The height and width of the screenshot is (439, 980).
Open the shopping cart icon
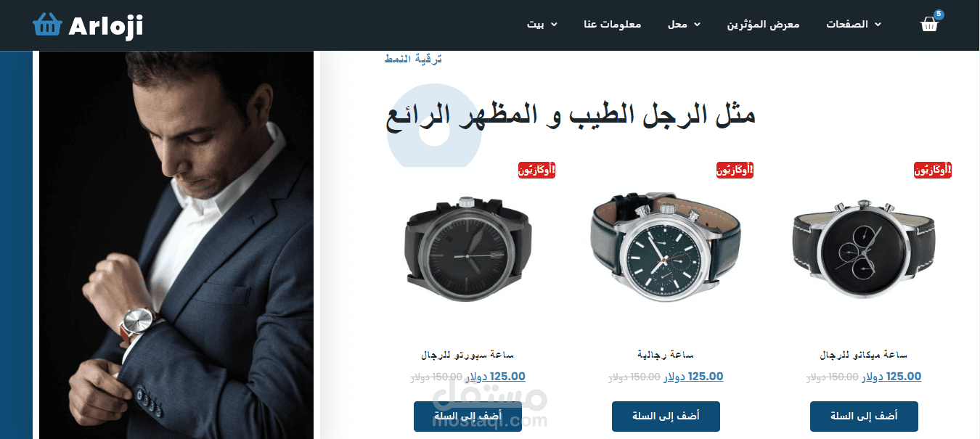(929, 25)
